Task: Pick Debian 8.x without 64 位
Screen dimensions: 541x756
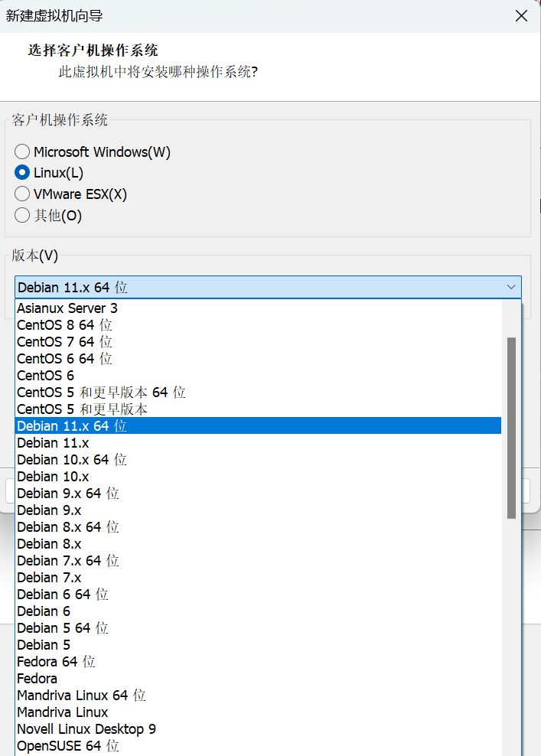Action: click(259, 544)
